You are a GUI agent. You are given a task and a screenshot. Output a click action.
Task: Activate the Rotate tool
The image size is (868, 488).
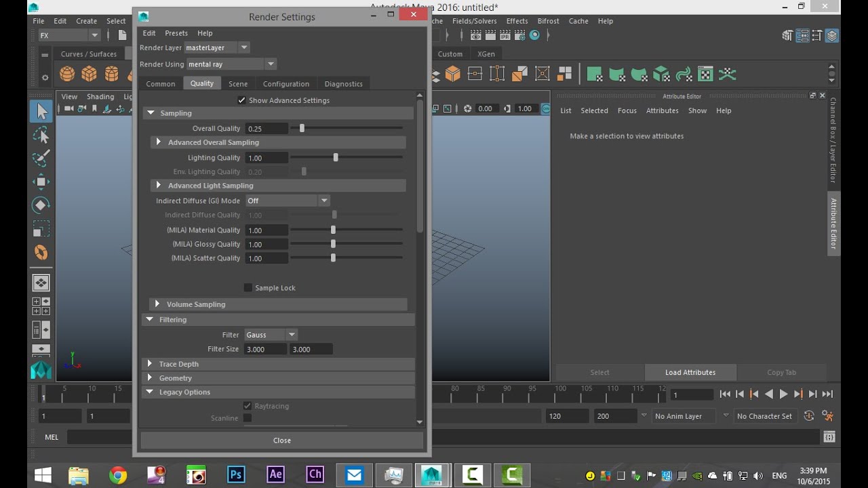click(x=41, y=205)
